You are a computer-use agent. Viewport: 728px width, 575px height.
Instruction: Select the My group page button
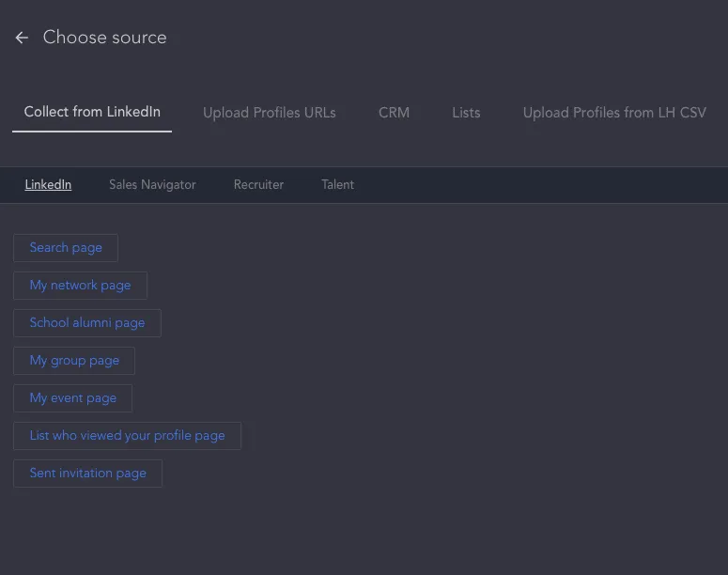(x=74, y=361)
